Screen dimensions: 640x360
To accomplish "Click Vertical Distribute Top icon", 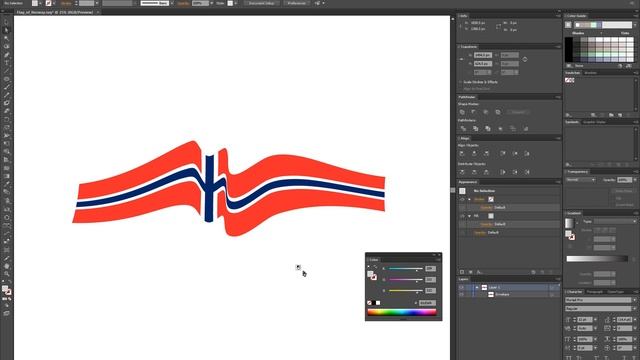I will (462, 172).
